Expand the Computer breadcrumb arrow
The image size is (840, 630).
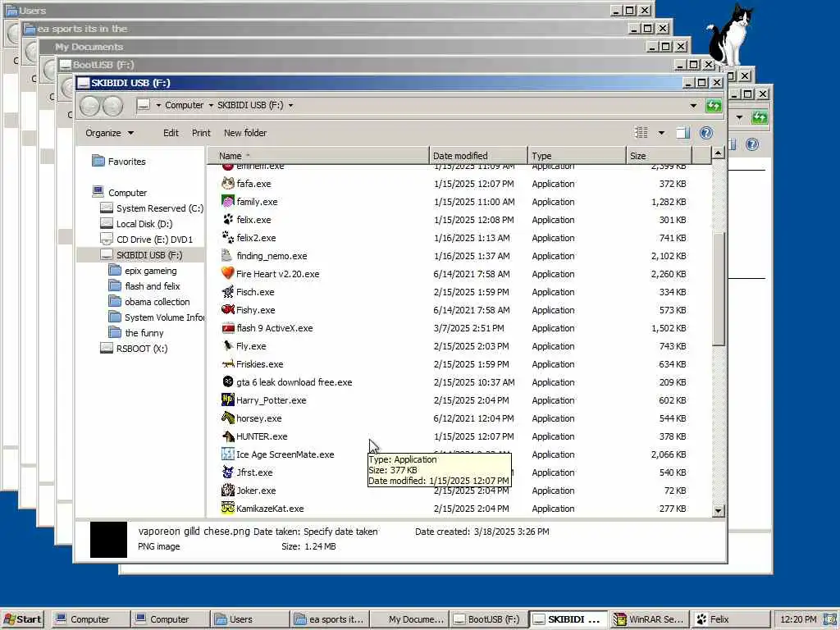211,106
